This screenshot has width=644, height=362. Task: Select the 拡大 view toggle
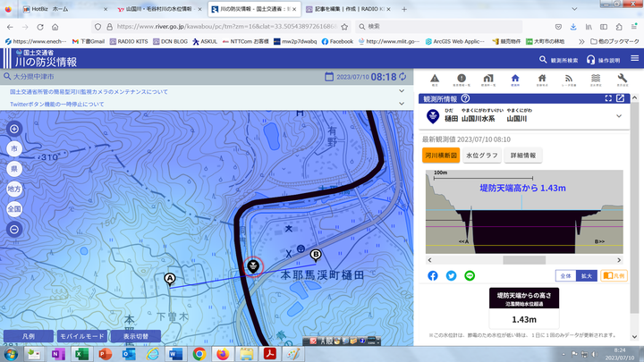tap(586, 276)
